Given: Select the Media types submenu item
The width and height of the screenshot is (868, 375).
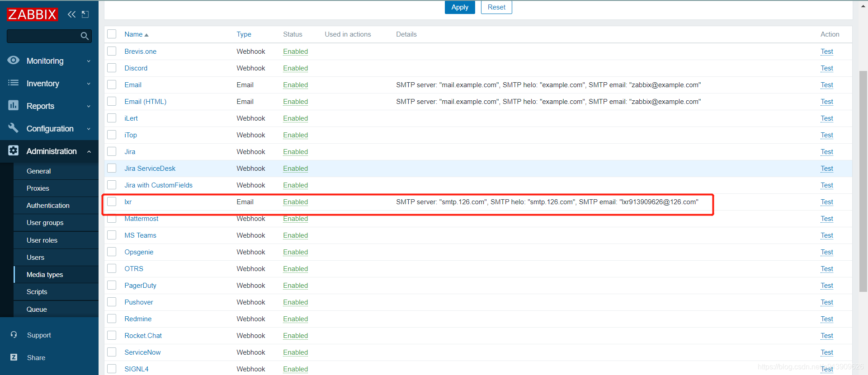Looking at the screenshot, I should pos(56,274).
